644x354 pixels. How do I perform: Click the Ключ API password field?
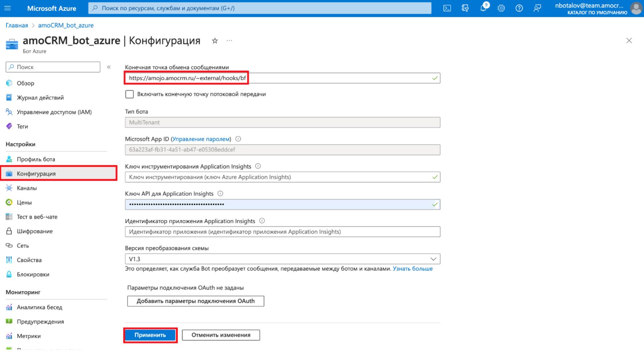pyautogui.click(x=282, y=204)
